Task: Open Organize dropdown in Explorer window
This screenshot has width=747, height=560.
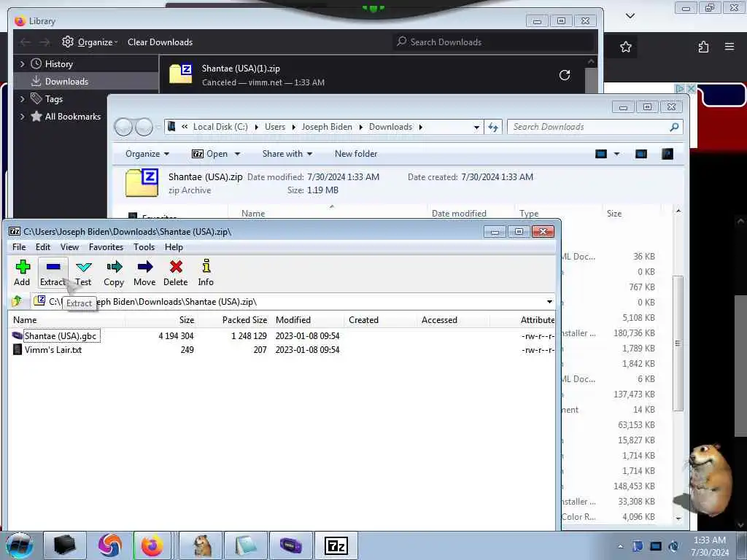Action: [147, 154]
